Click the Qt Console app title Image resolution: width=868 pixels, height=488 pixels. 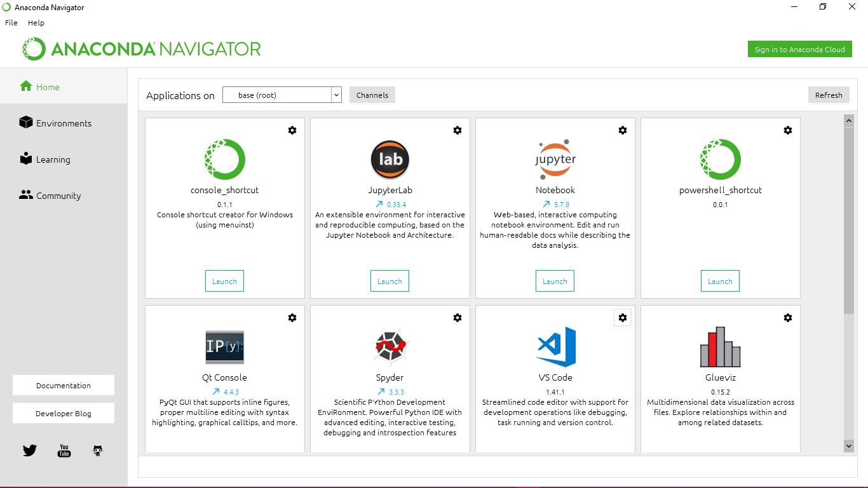(x=225, y=377)
